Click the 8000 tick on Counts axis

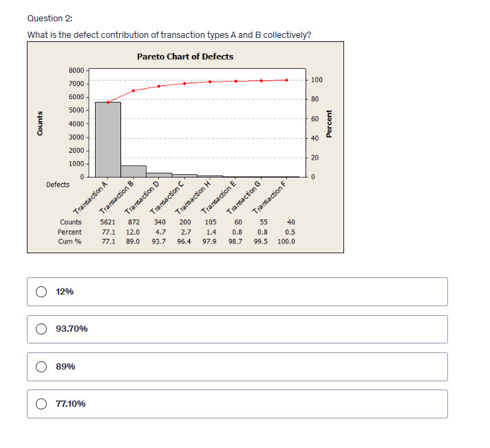[x=76, y=70]
